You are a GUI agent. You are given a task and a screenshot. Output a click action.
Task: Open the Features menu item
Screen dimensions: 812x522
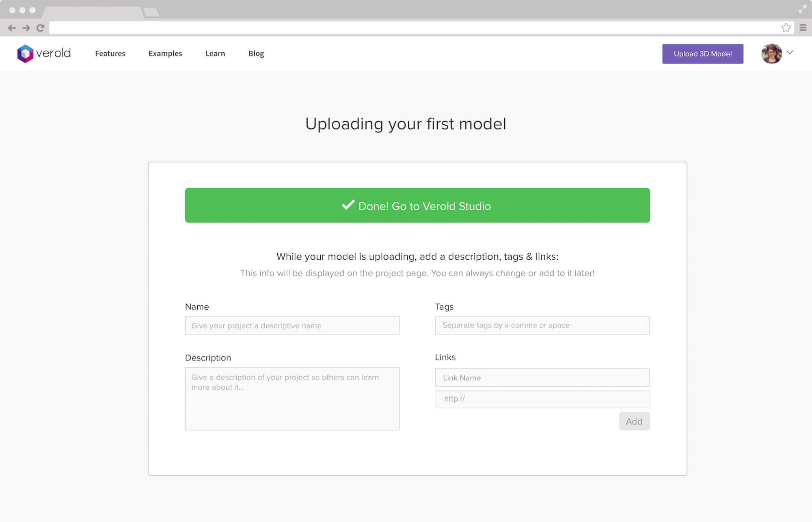tap(110, 54)
